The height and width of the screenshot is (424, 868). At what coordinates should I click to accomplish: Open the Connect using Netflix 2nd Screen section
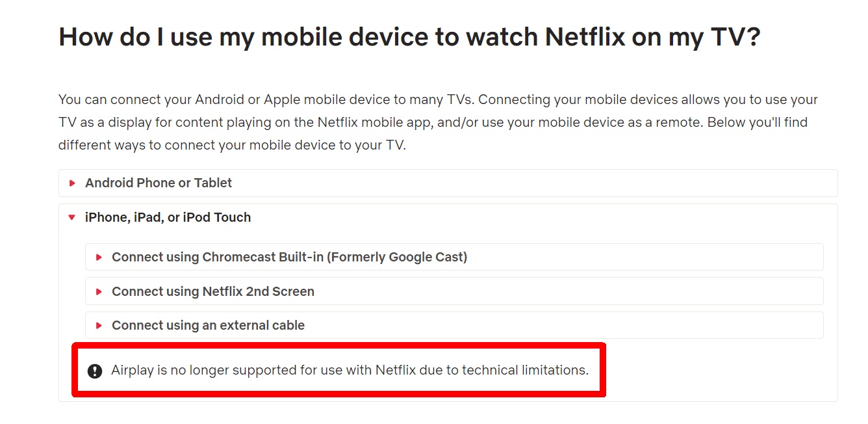coord(212,291)
